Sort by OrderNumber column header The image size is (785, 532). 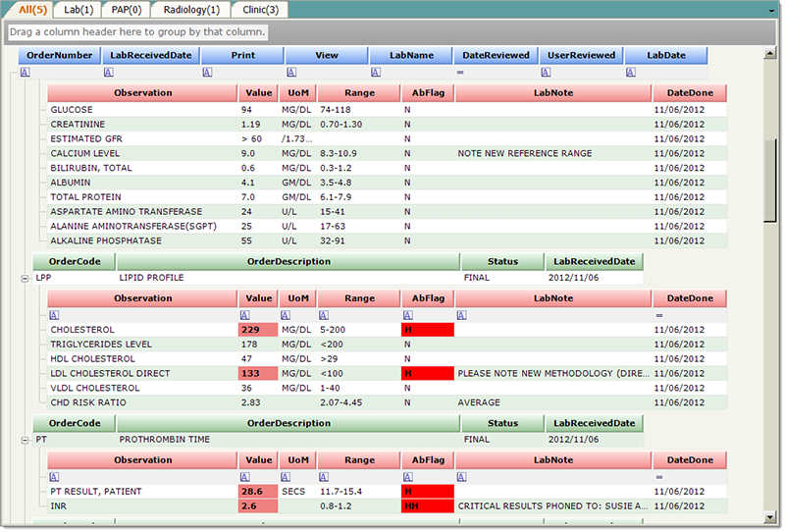[60, 55]
